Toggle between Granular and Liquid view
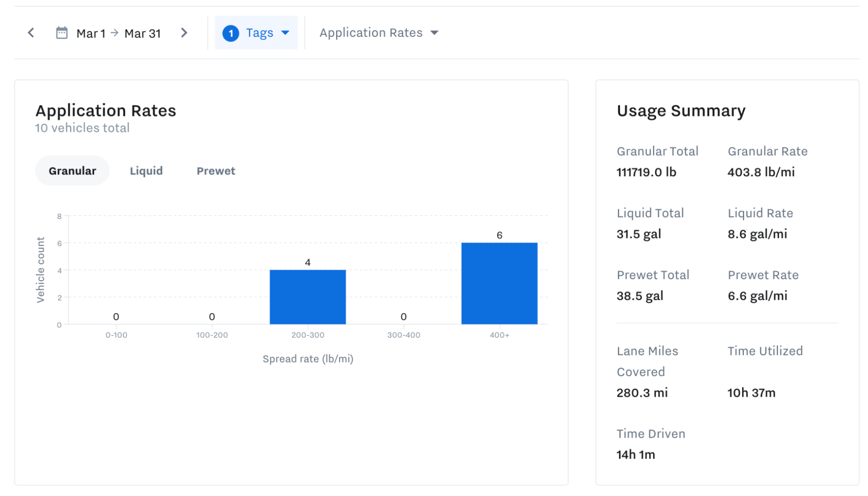The image size is (868, 496). 146,171
